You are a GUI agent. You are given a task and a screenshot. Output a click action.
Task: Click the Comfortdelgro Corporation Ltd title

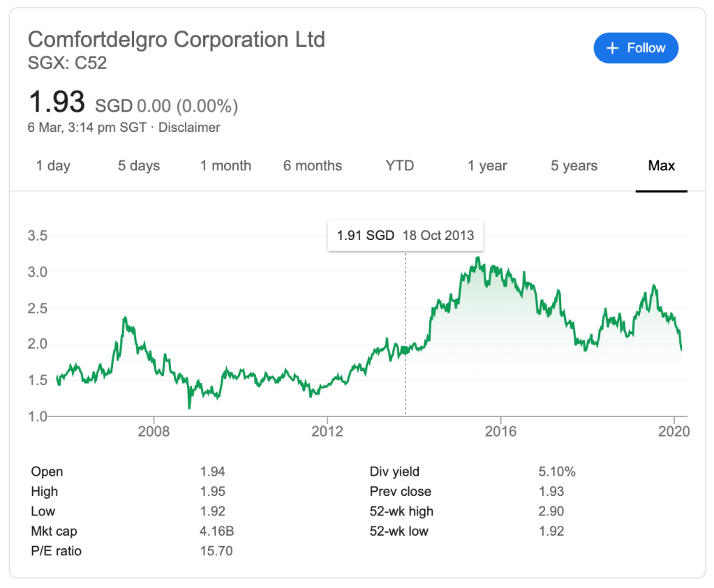click(x=176, y=39)
